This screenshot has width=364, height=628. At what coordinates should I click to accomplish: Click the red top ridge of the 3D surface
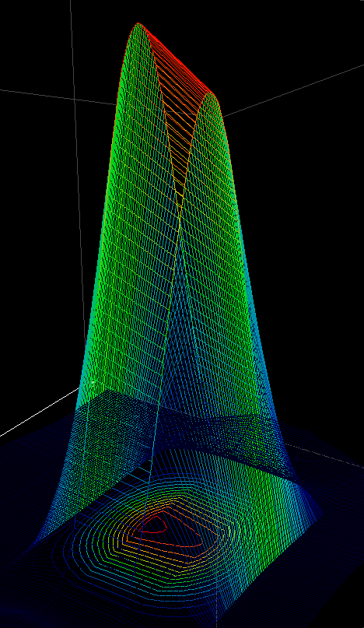pos(177,59)
